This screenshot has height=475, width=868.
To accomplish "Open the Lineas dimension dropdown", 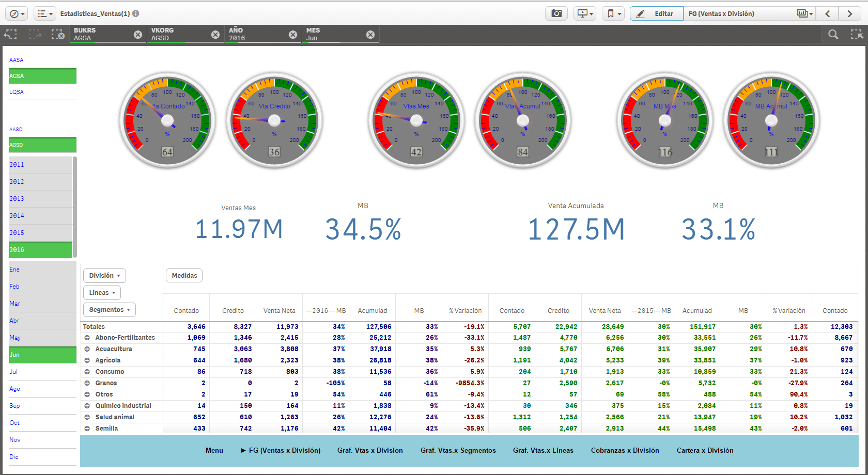I will (102, 293).
